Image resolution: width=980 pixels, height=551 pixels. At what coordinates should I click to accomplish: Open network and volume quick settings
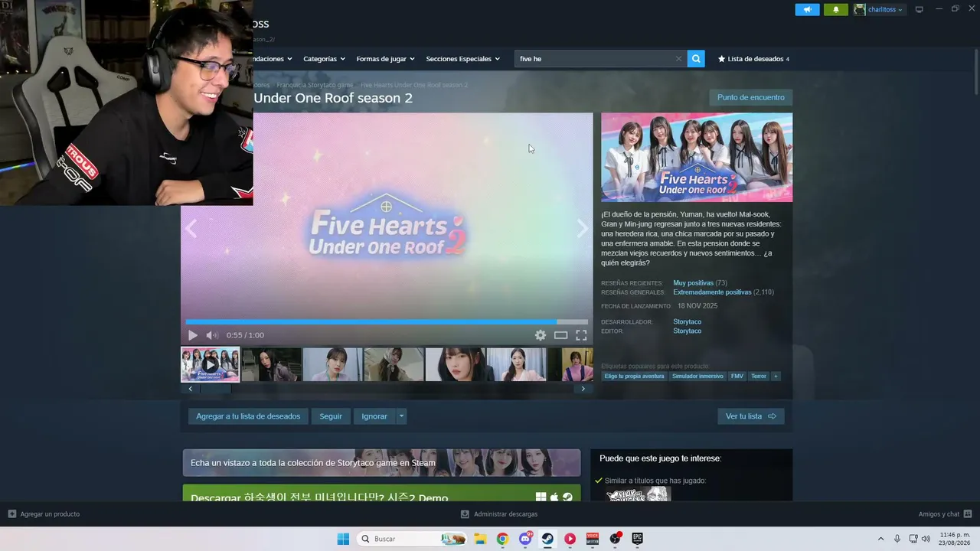click(x=920, y=539)
